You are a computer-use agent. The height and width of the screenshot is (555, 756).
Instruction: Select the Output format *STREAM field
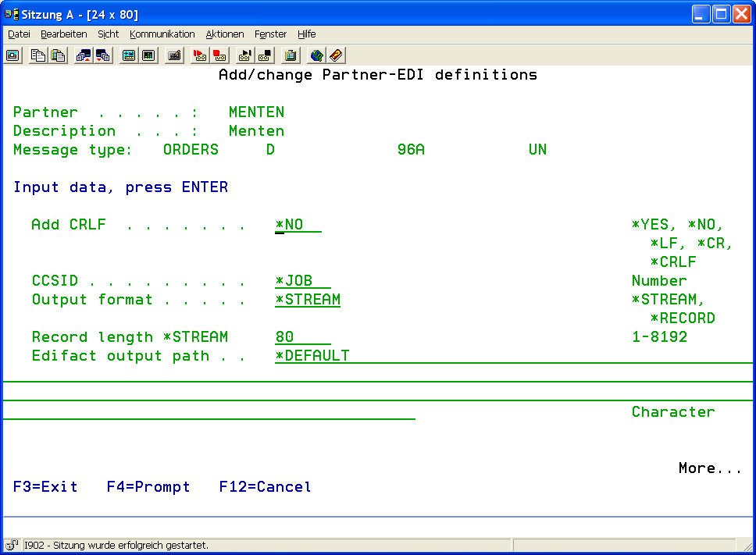tap(307, 300)
